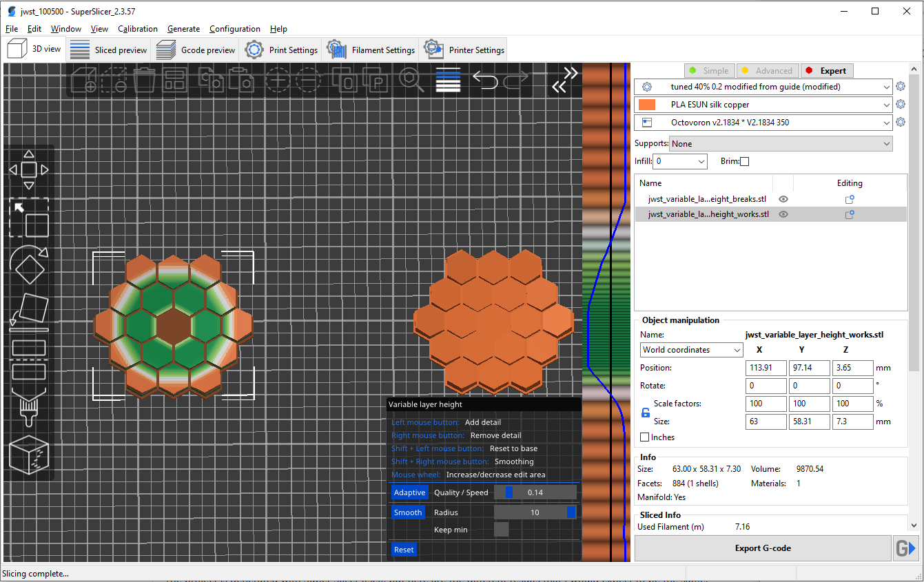The height and width of the screenshot is (582, 924).
Task: Open the World coordinates dropdown
Action: pos(692,350)
